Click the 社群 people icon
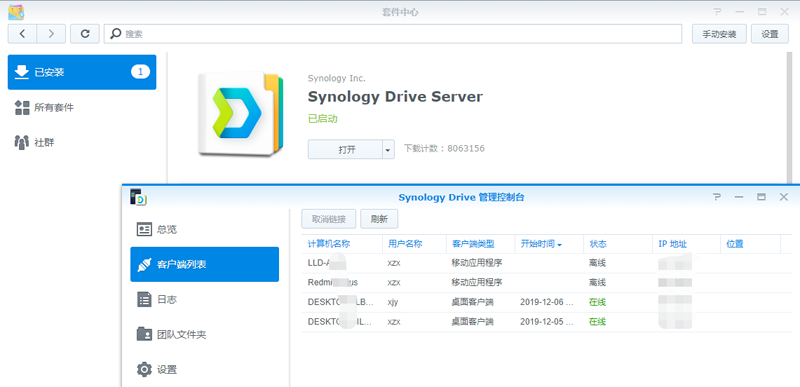This screenshot has height=387, width=800. click(x=21, y=142)
